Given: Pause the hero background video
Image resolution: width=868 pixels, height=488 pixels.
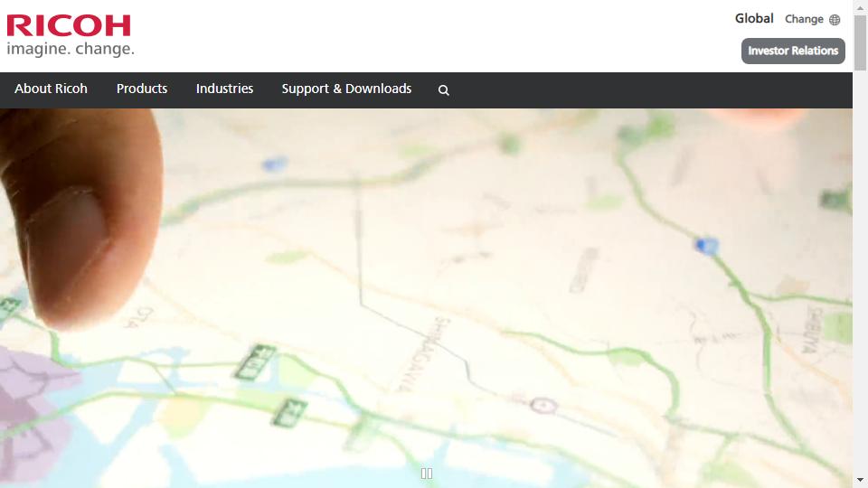Looking at the screenshot, I should point(427,473).
